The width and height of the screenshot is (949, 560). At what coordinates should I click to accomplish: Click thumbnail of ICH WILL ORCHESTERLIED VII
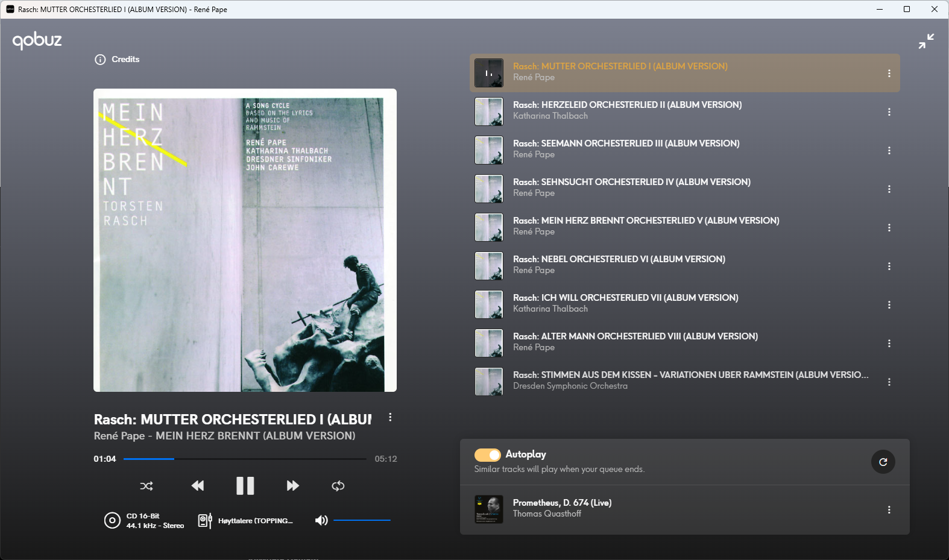pos(489,304)
